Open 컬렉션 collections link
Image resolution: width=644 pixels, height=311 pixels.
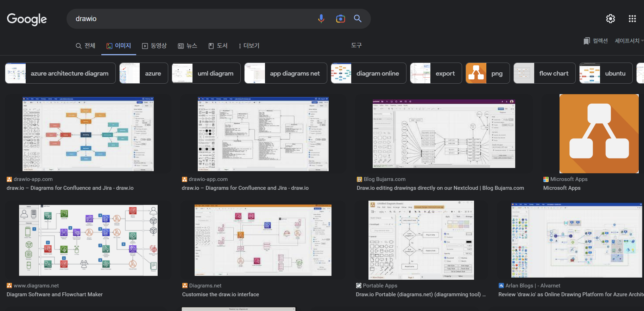[x=600, y=41]
